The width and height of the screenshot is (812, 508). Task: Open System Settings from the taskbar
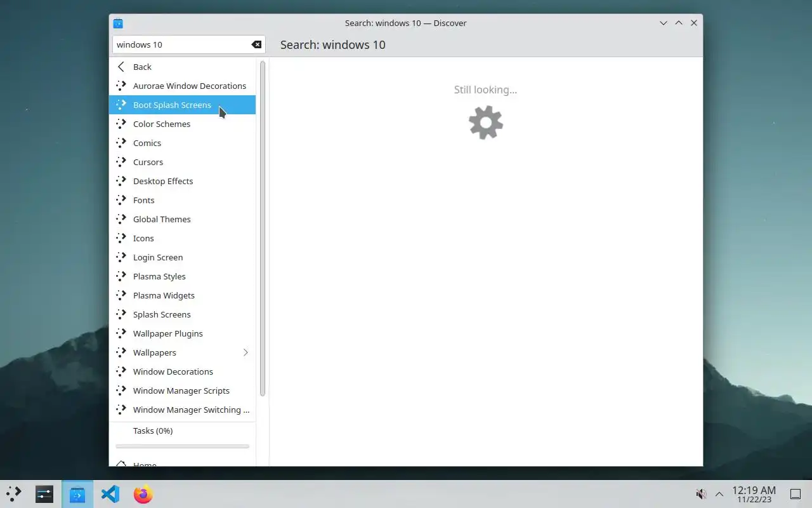tap(44, 494)
